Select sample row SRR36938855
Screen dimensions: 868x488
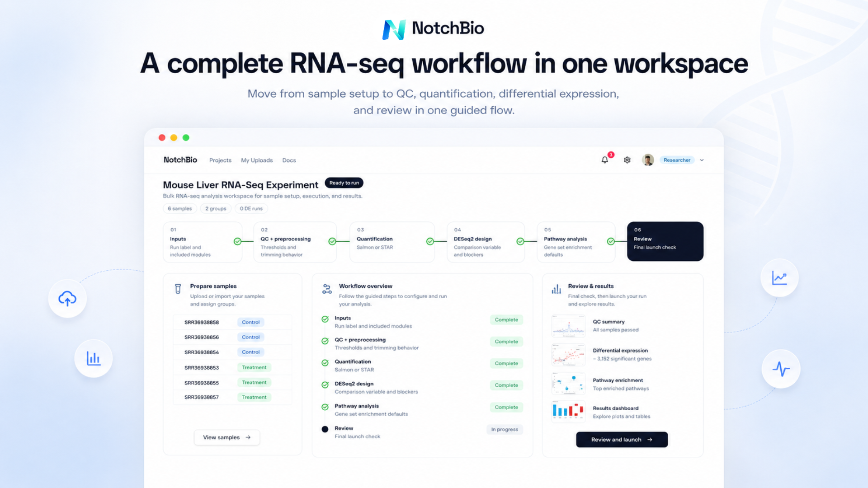click(x=232, y=382)
